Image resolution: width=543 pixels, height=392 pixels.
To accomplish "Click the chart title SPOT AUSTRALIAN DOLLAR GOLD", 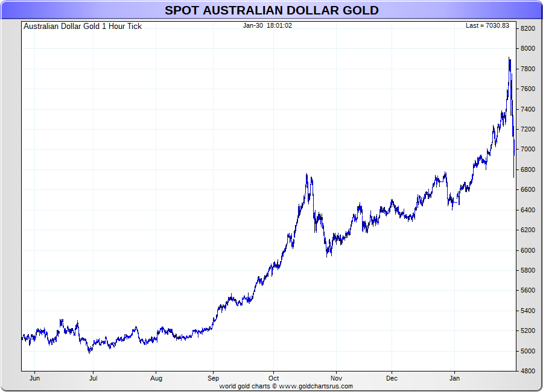I will (x=271, y=10).
